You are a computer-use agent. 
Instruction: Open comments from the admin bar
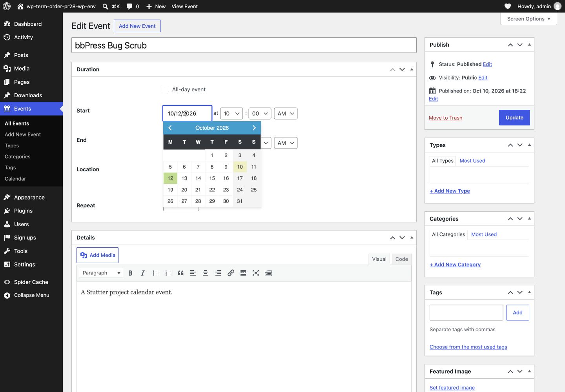(x=133, y=6)
